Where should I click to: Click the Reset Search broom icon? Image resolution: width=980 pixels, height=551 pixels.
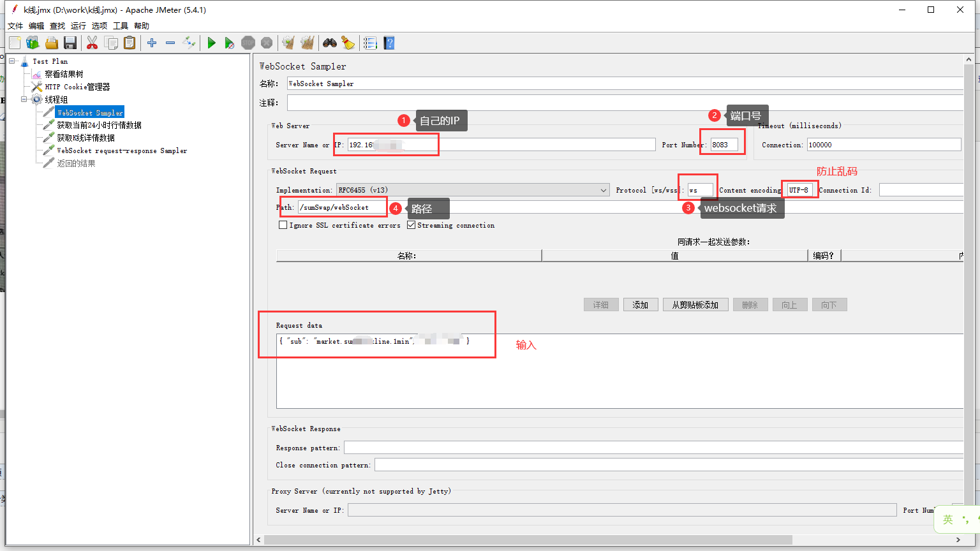point(348,43)
